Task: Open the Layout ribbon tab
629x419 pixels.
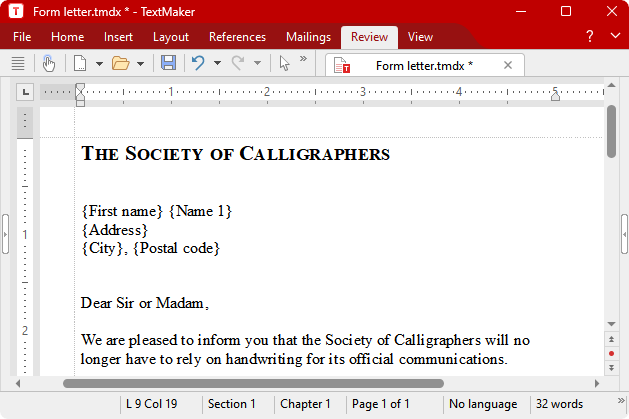Action: tap(170, 37)
